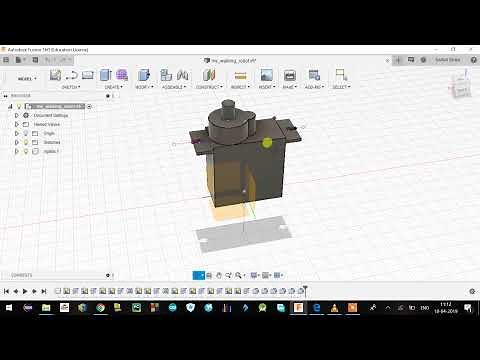
Task: Expand the Document Settings node
Action: [x=16, y=115]
